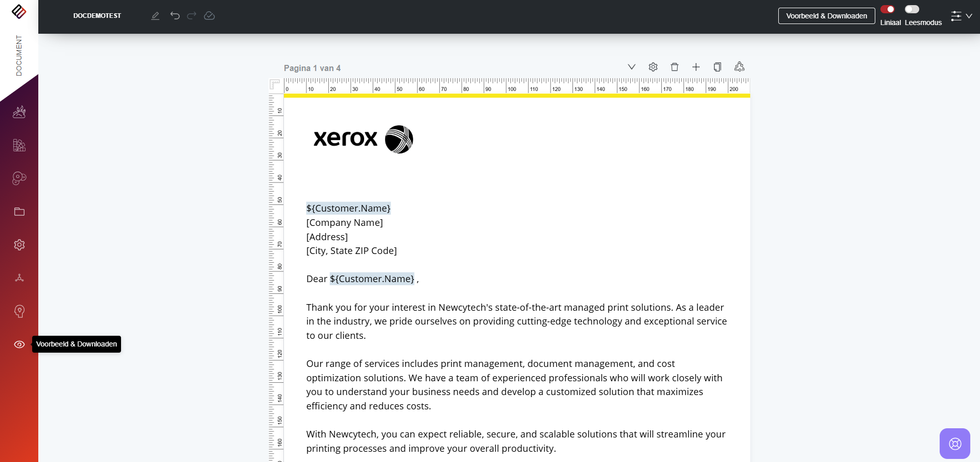Screen dimensions: 980x462
Task: Click the cloud saved status icon
Action: tap(209, 16)
